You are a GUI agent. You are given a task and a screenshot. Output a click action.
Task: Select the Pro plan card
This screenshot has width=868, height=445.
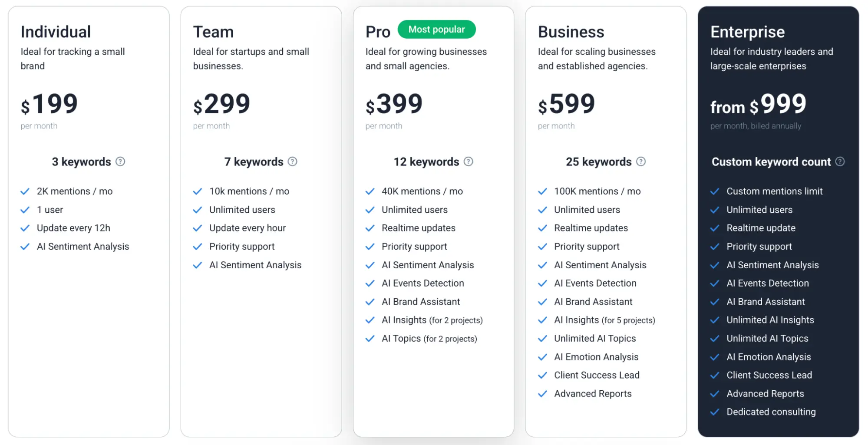pos(433,391)
